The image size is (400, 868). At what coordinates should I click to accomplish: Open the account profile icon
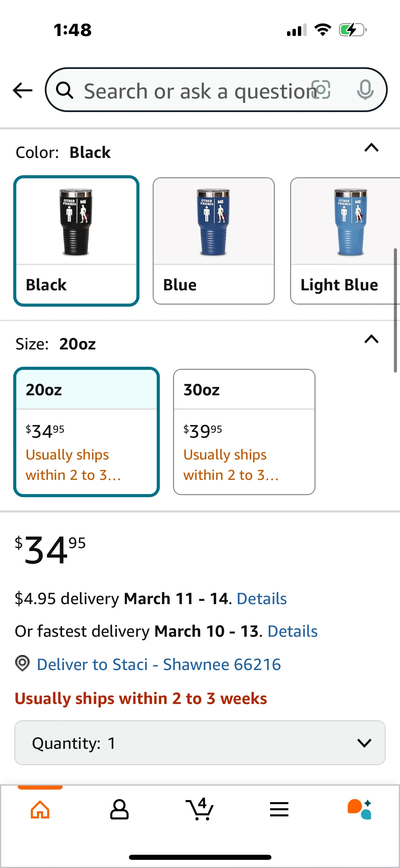tap(119, 810)
